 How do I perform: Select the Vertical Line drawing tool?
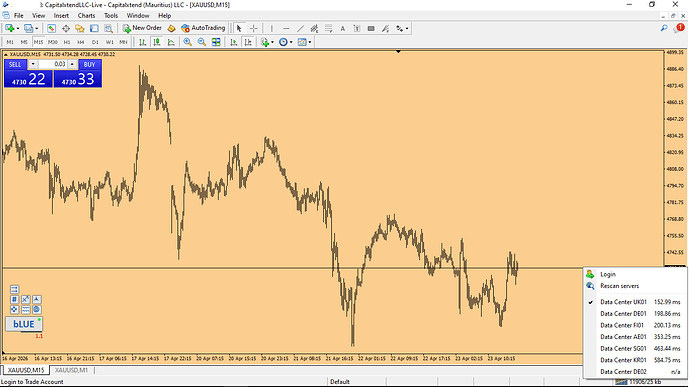point(272,28)
